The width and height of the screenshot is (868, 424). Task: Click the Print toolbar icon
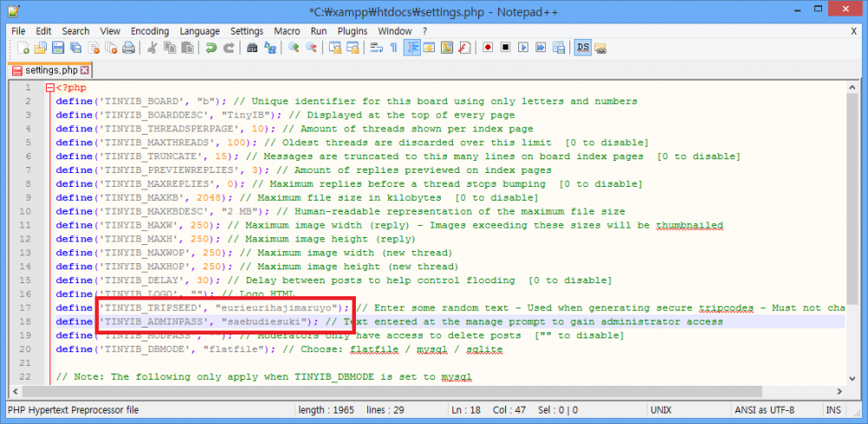point(128,48)
